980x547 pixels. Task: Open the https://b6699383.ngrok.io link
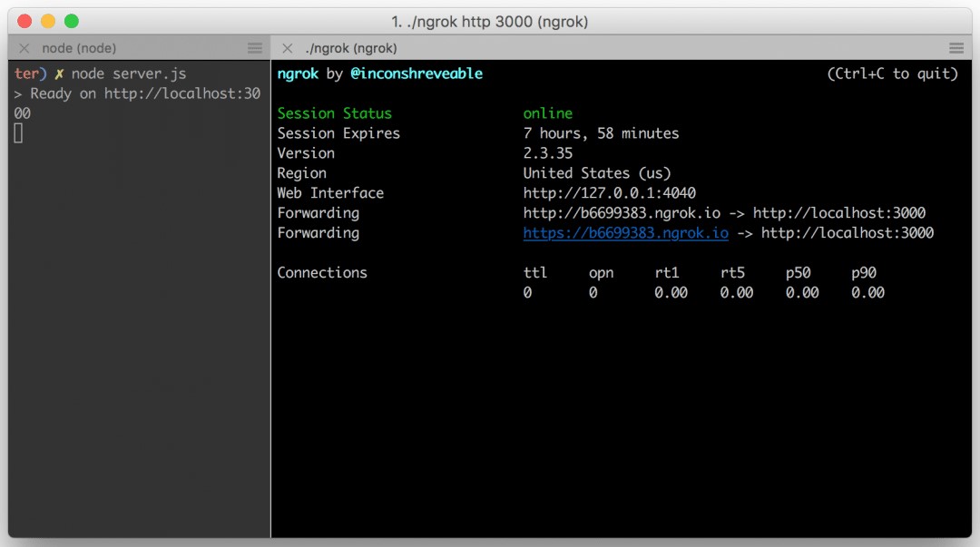pos(625,233)
